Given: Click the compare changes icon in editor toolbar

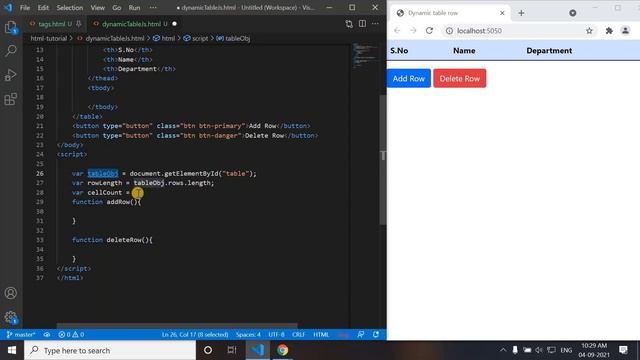Looking at the screenshot, I should click(349, 24).
